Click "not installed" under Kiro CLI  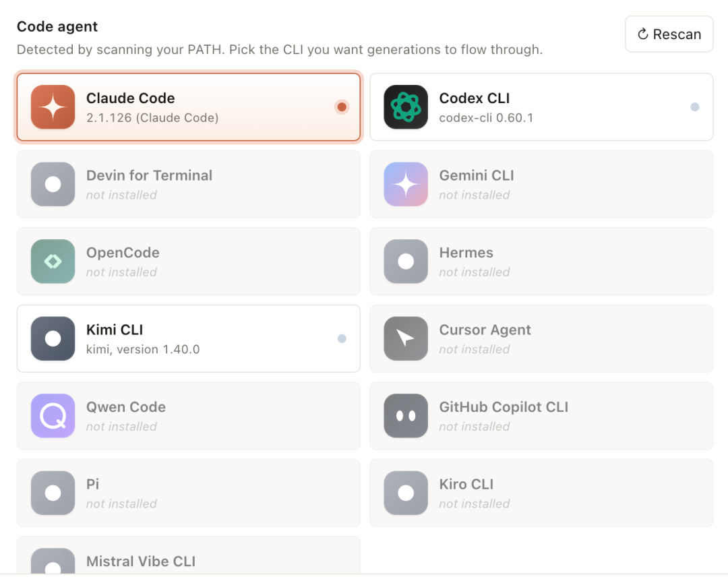[x=475, y=504]
